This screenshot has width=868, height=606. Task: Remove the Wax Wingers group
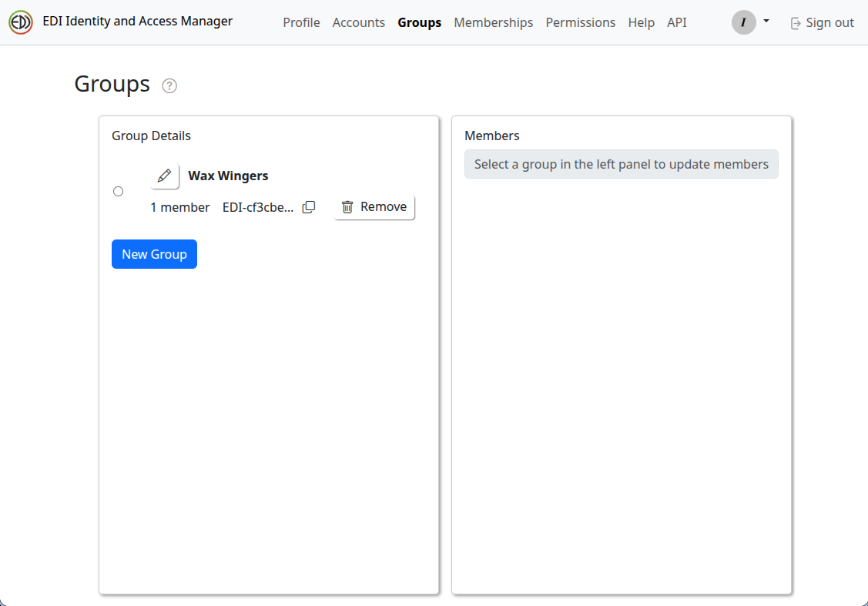pyautogui.click(x=374, y=207)
